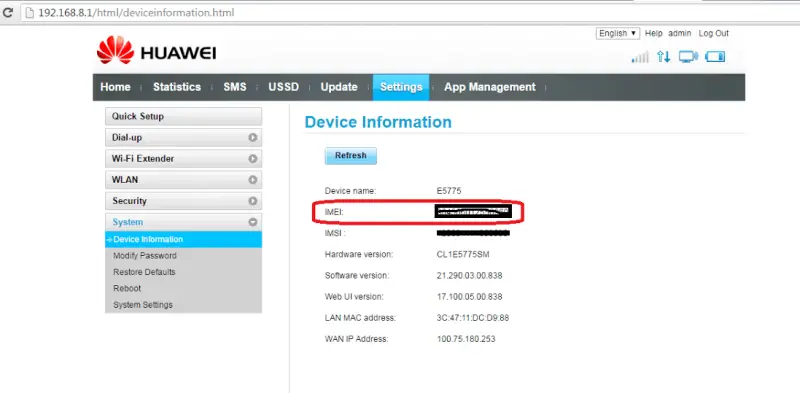Click the Help link
This screenshot has height=393, width=800.
click(x=654, y=33)
